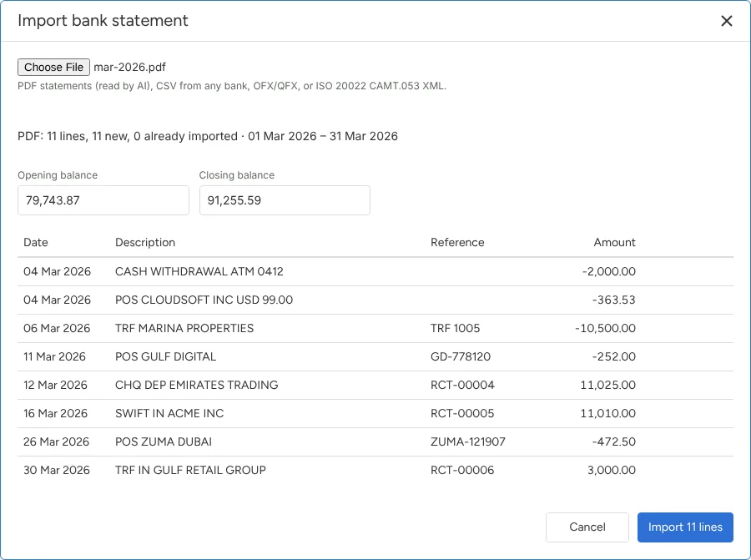Click the ZUMA-121907 reference
This screenshot has height=560, width=751.
click(x=468, y=441)
